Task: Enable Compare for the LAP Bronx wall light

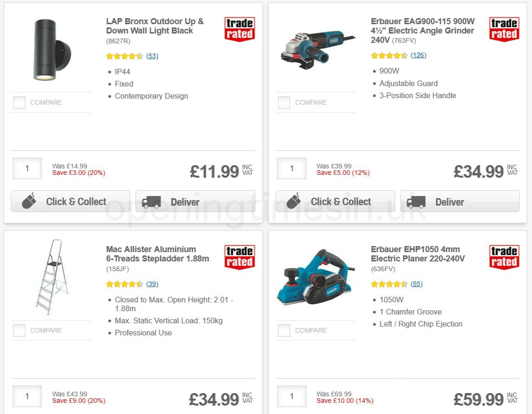Action: [x=19, y=102]
